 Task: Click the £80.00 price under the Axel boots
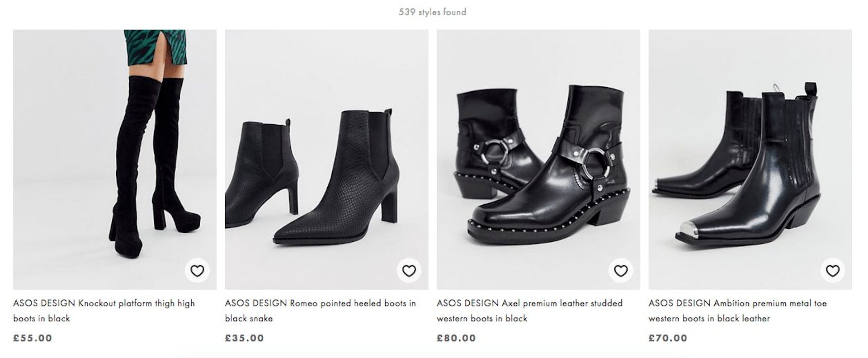point(455,338)
